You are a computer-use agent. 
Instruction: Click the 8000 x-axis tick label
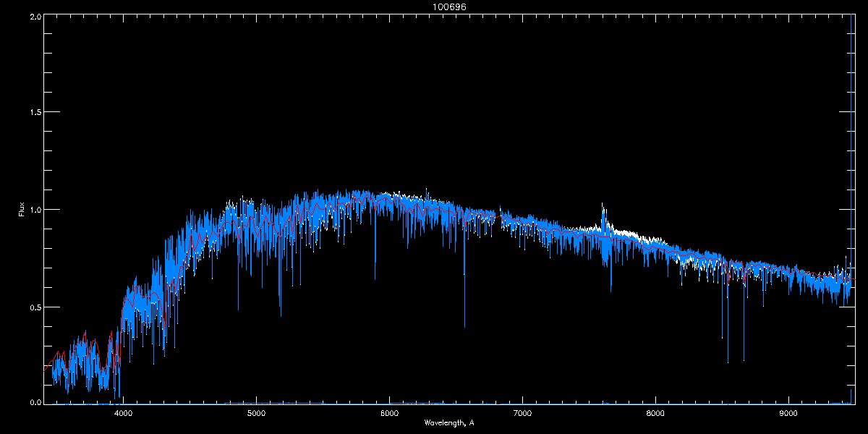655,413
